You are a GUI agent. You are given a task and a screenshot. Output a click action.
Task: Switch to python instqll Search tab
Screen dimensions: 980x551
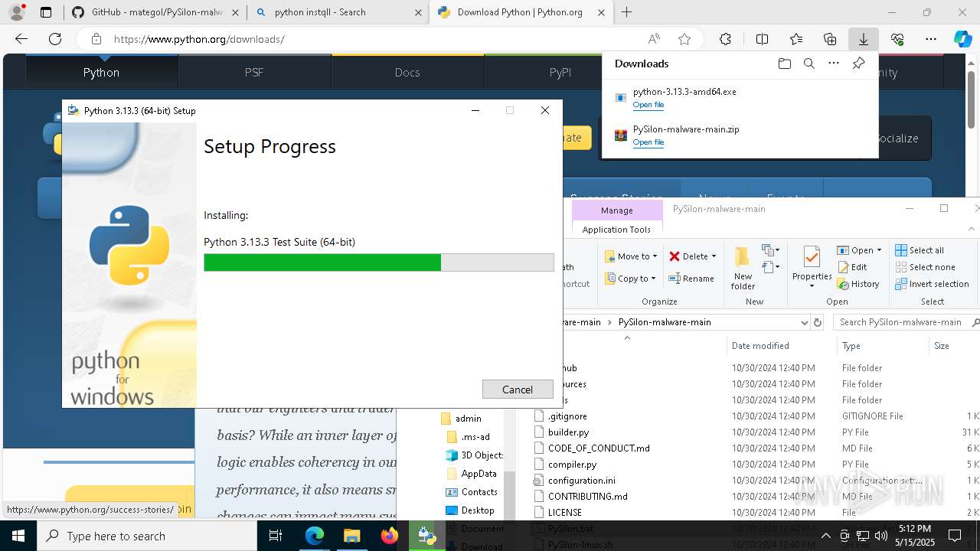(338, 12)
